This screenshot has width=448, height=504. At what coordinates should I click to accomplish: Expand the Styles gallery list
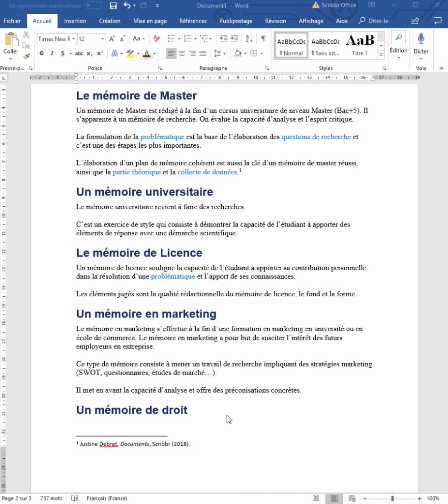coord(381,54)
